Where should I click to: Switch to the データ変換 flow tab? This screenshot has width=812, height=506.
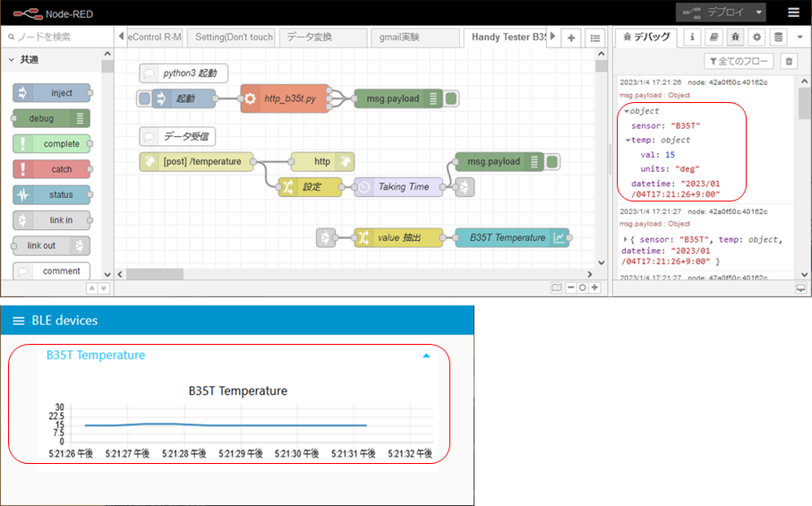(322, 37)
